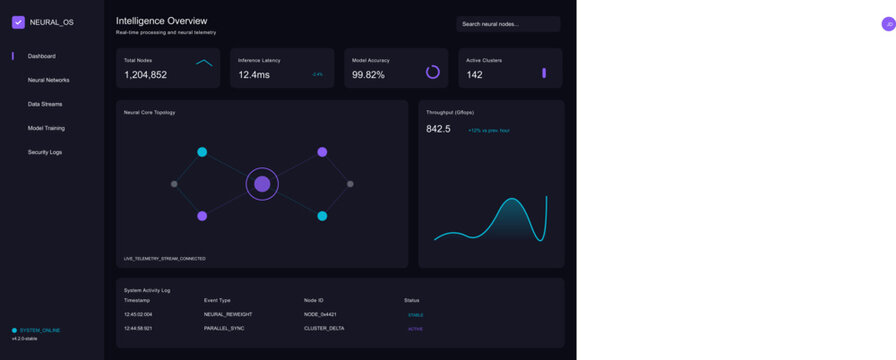The width and height of the screenshot is (896, 360).
Task: Click the Throughput (Gflops) title
Action: [x=450, y=113]
